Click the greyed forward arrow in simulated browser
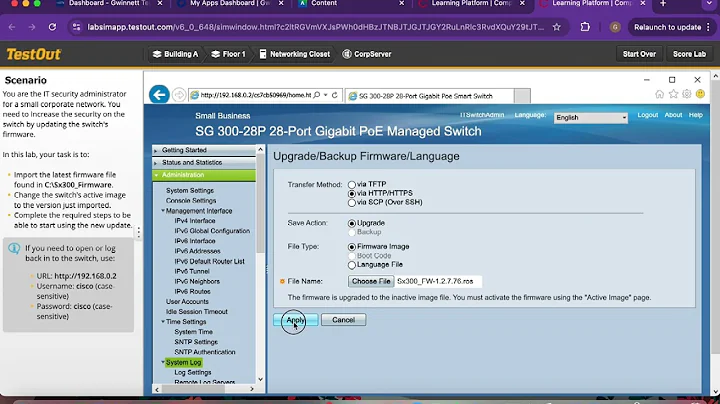 point(179,95)
